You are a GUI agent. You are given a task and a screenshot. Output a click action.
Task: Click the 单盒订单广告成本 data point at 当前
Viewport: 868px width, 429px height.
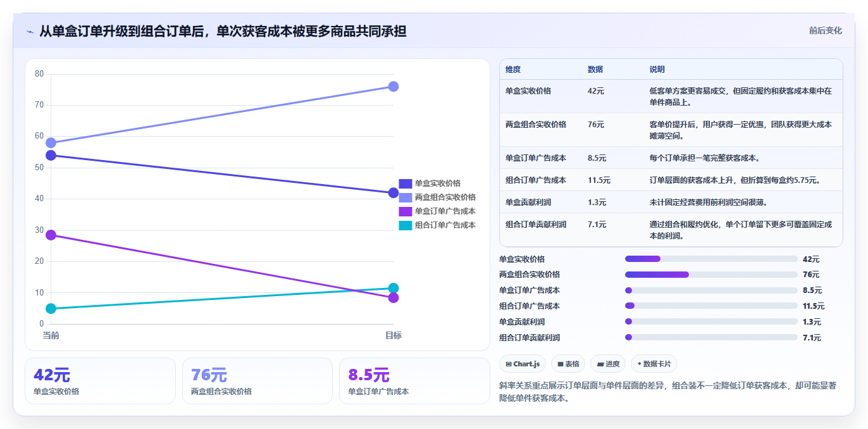pyautogui.click(x=51, y=235)
